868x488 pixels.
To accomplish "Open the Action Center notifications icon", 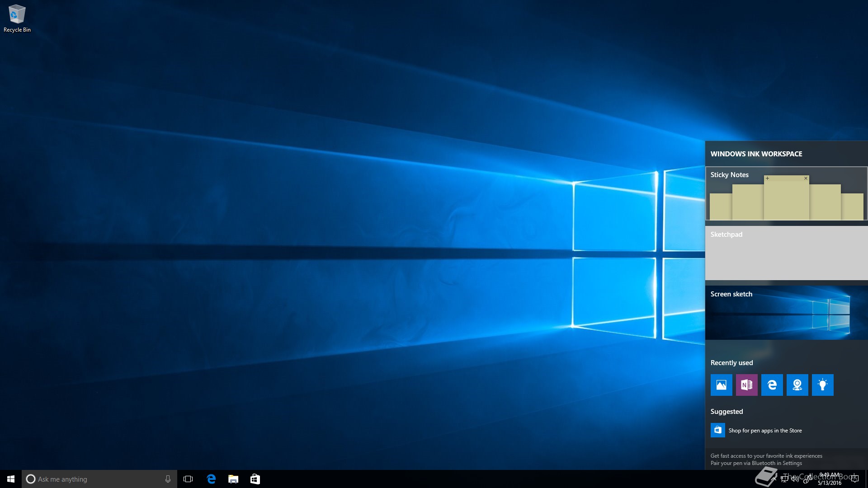I will click(854, 479).
